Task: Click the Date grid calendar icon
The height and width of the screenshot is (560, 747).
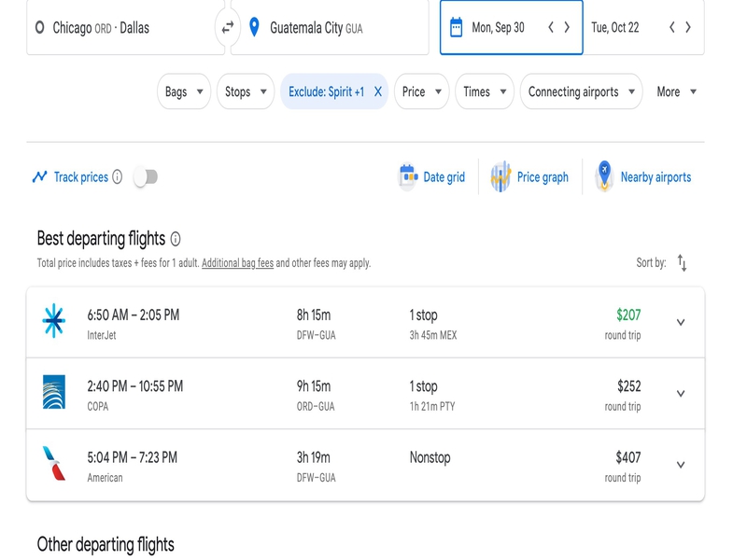Action: 408,176
